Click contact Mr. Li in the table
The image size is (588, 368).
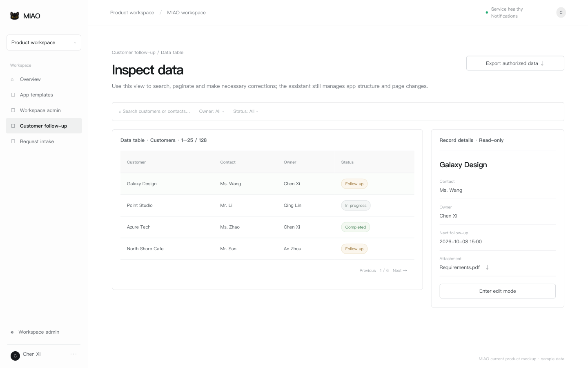226,206
